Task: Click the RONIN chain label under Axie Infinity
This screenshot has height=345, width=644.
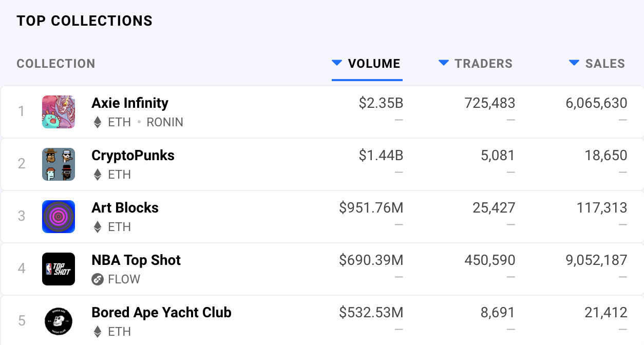Action: tap(165, 123)
